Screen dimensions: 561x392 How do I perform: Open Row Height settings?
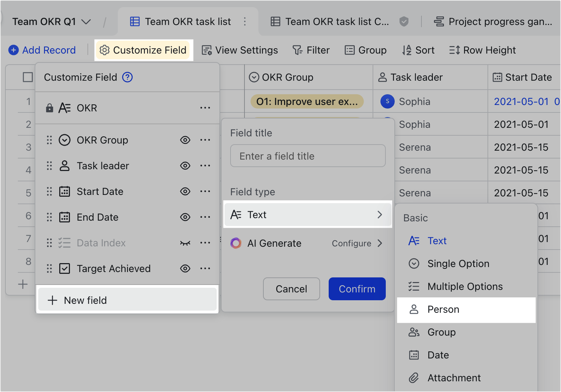coord(482,50)
